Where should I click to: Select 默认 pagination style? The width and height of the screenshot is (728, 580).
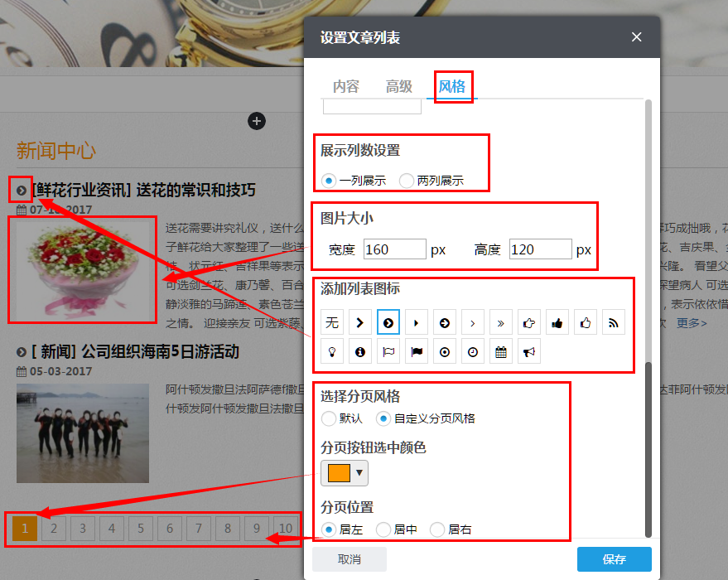click(328, 418)
